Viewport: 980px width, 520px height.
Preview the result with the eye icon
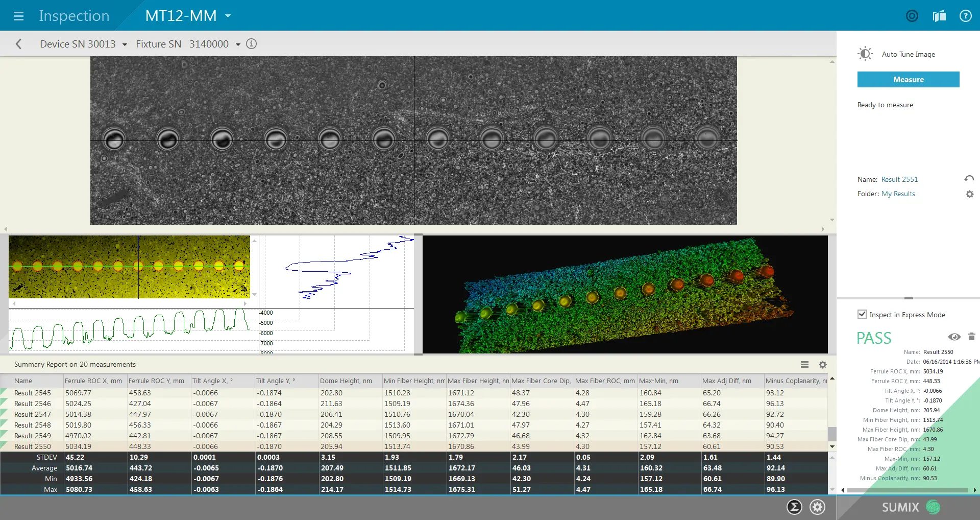point(953,337)
